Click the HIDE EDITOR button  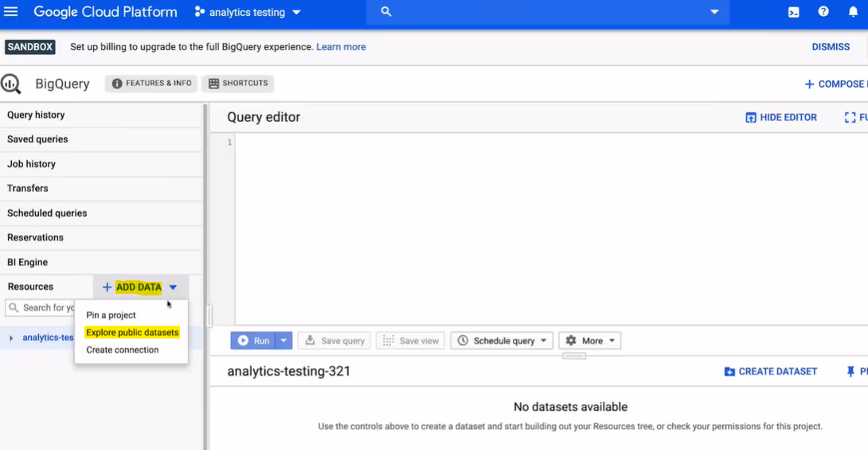781,117
